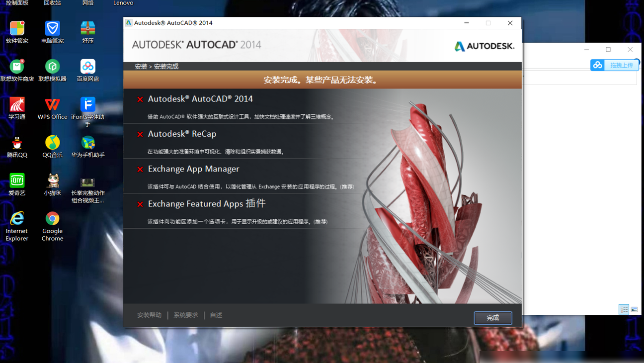Image resolution: width=644 pixels, height=363 pixels.
Task: Open the 系统要求 link
Action: [x=186, y=315]
